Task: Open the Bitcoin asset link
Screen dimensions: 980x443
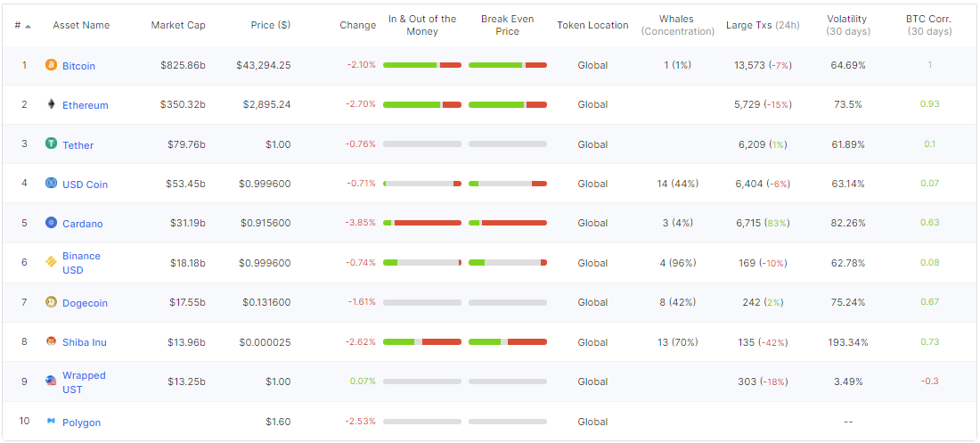Action: coord(78,66)
